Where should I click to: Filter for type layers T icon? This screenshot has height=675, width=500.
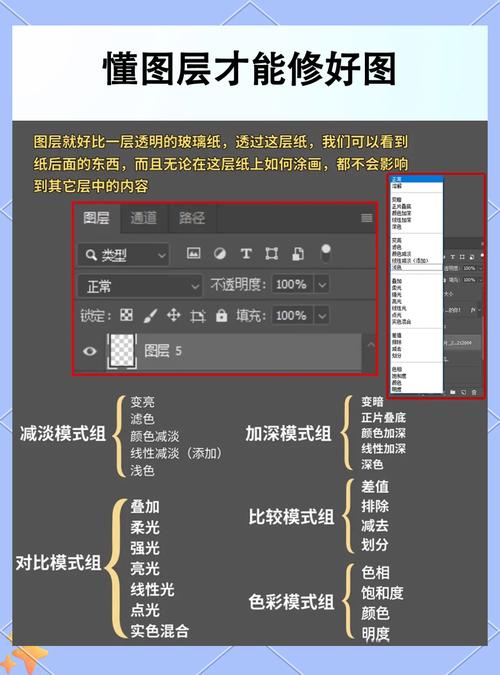pos(246,254)
